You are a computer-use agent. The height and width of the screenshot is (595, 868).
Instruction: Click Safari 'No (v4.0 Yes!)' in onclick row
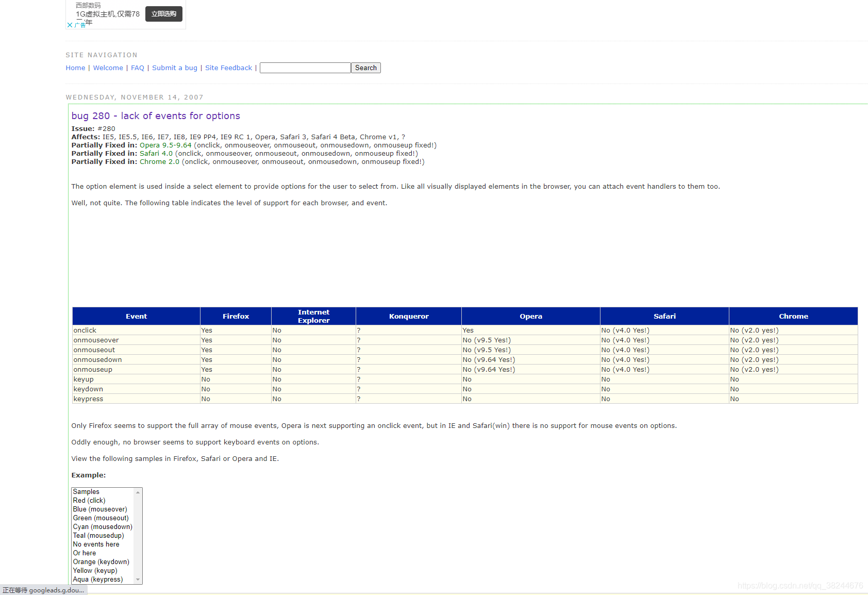click(665, 330)
